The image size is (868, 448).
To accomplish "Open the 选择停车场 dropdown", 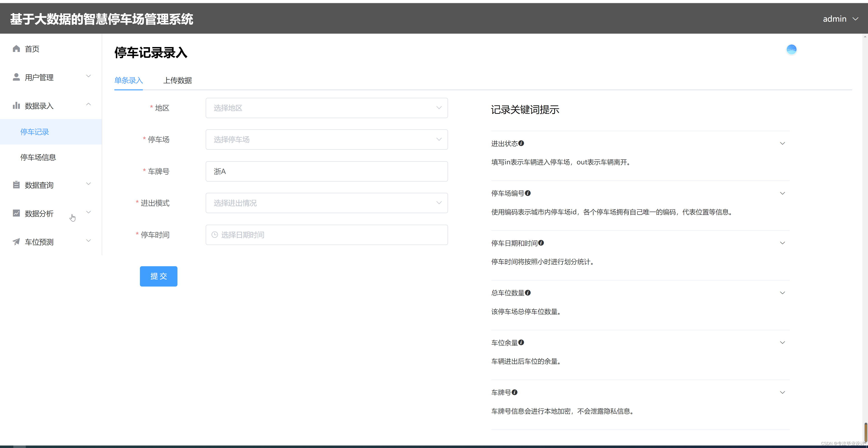I will [x=326, y=140].
